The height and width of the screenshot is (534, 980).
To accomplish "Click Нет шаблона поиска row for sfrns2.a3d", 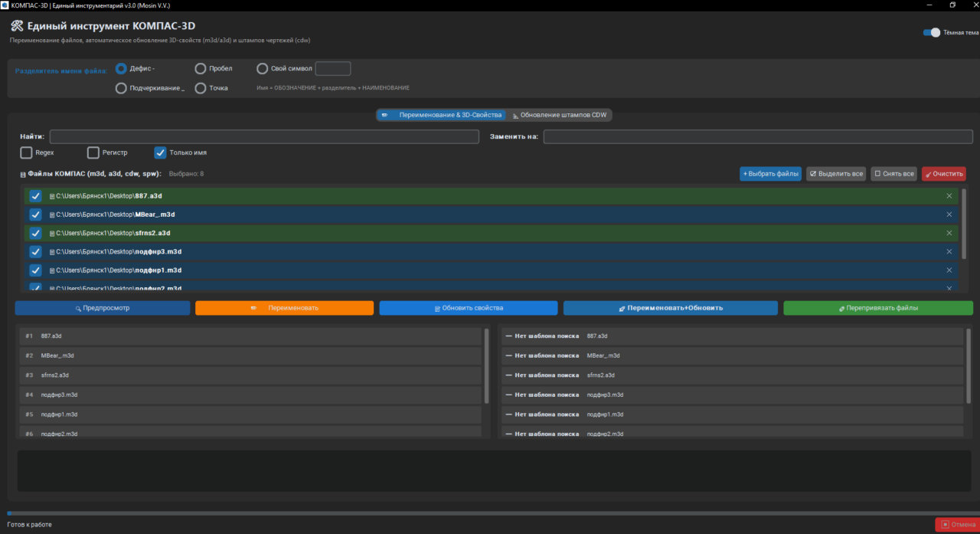I will click(x=732, y=375).
